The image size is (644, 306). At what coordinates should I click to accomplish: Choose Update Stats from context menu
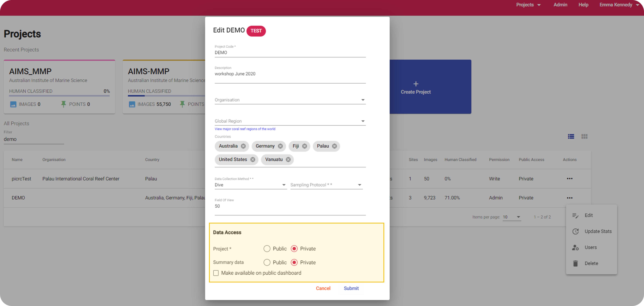coord(598,231)
